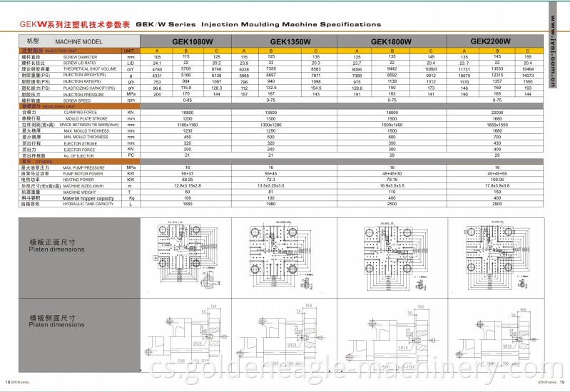Click the GEK1080W platen front dimension drawing

point(181,252)
